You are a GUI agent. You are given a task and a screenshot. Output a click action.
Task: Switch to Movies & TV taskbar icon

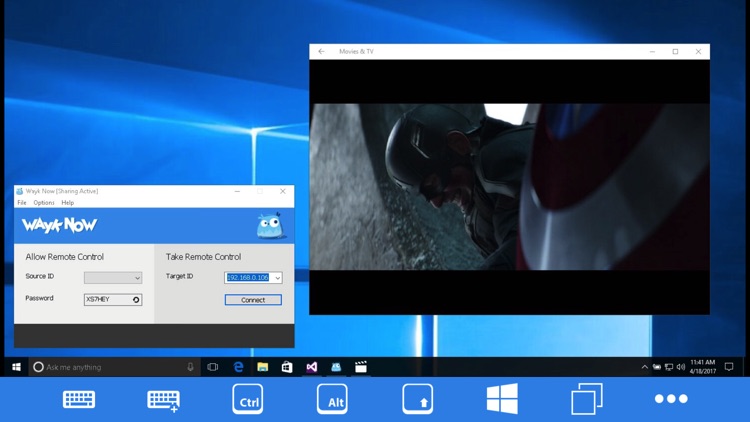click(x=361, y=367)
